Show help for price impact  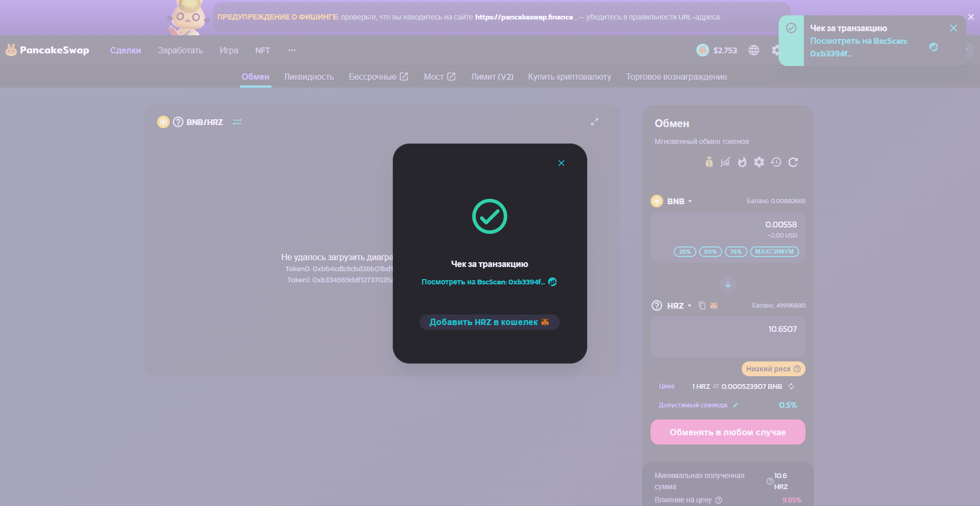point(719,500)
